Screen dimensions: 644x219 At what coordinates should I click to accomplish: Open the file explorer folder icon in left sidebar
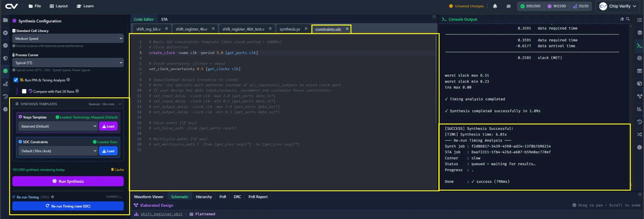pyautogui.click(x=5, y=20)
